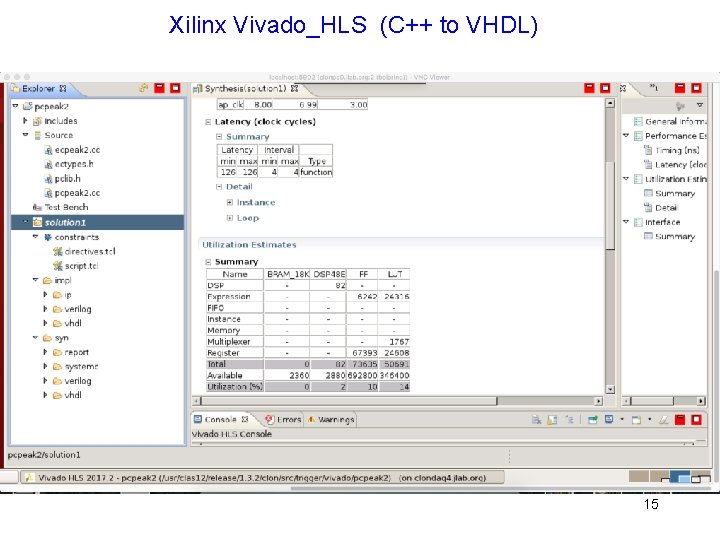
Task: Open the Errors tab
Action: click(283, 419)
